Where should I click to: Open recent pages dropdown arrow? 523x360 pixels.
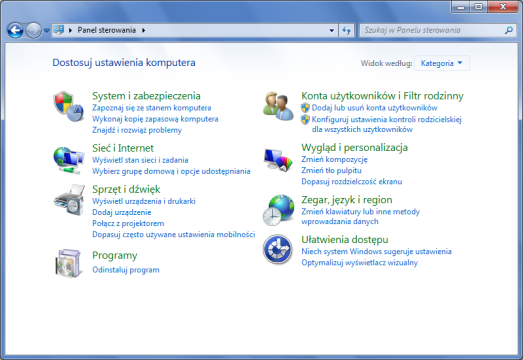pyautogui.click(x=47, y=30)
